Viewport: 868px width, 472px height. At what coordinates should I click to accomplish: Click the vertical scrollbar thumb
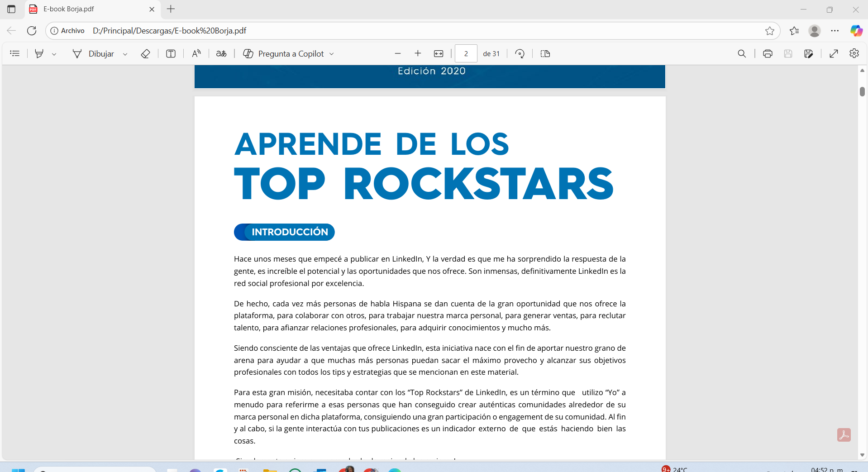(862, 91)
